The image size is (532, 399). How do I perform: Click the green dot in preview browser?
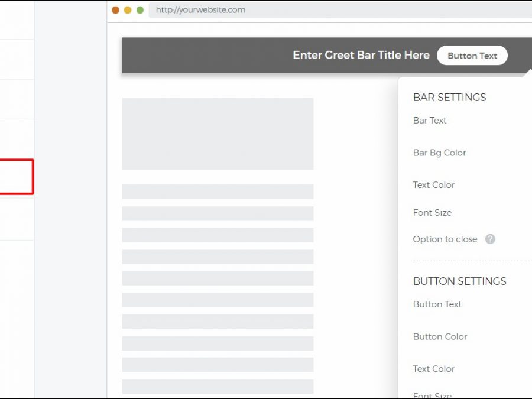point(140,10)
